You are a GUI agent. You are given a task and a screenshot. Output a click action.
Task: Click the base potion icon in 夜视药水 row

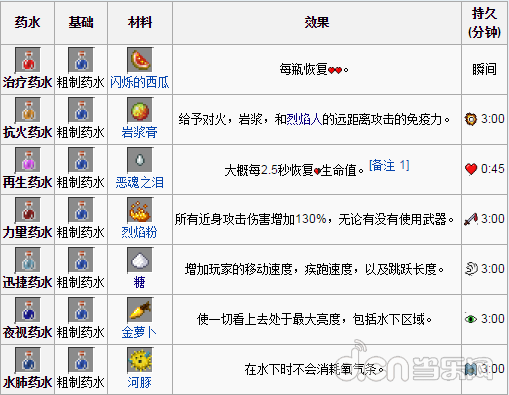click(81, 310)
